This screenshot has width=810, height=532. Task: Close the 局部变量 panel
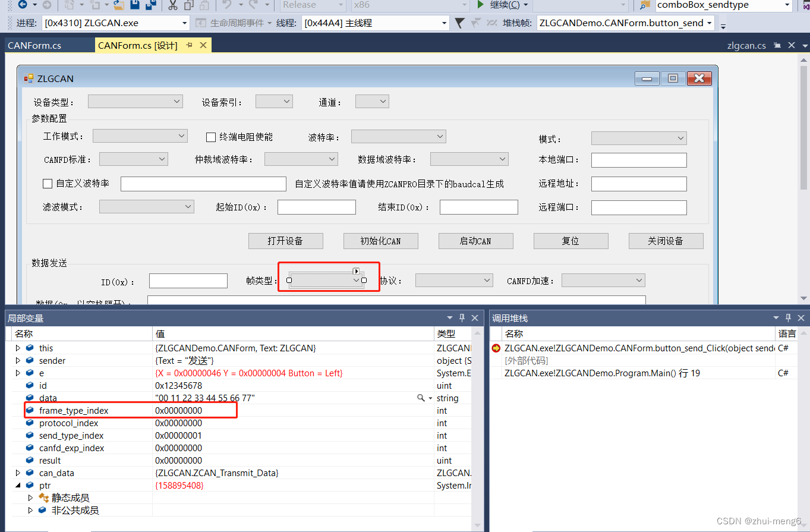click(475, 318)
